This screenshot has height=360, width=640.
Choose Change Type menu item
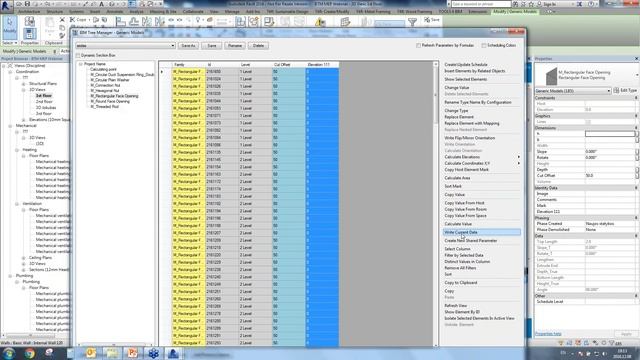pyautogui.click(x=456, y=111)
